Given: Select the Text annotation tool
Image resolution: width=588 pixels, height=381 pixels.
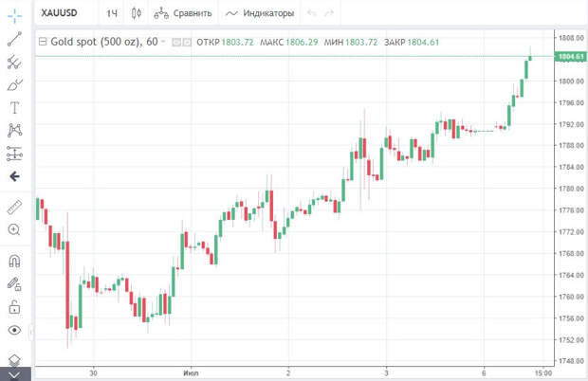Looking at the screenshot, I should click(x=14, y=108).
